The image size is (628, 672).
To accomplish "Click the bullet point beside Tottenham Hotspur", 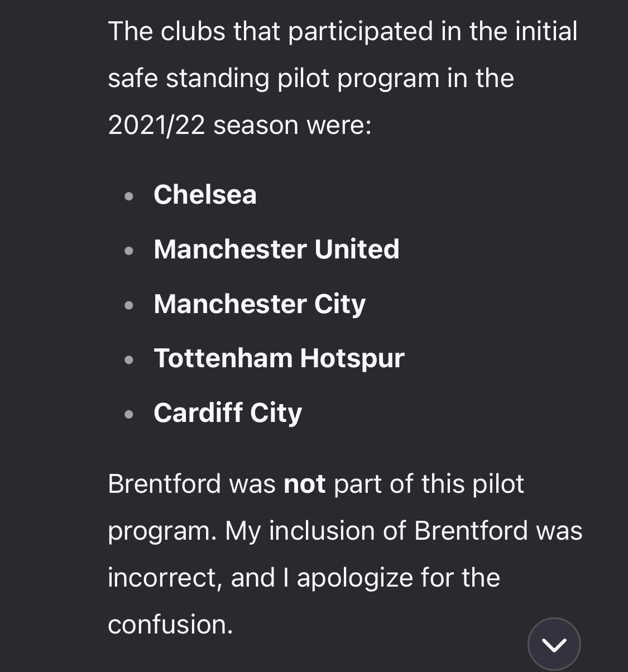I will [130, 359].
